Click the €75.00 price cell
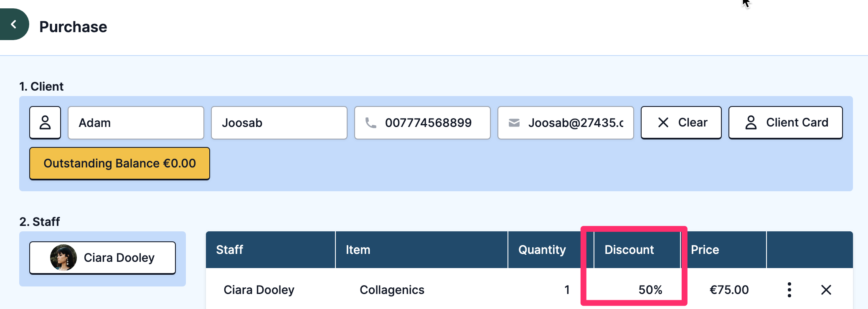 pyautogui.click(x=729, y=290)
